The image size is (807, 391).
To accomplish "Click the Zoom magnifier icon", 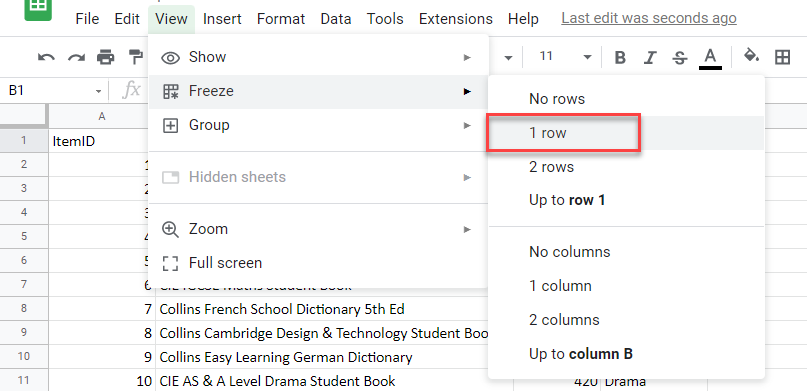I will [x=170, y=229].
